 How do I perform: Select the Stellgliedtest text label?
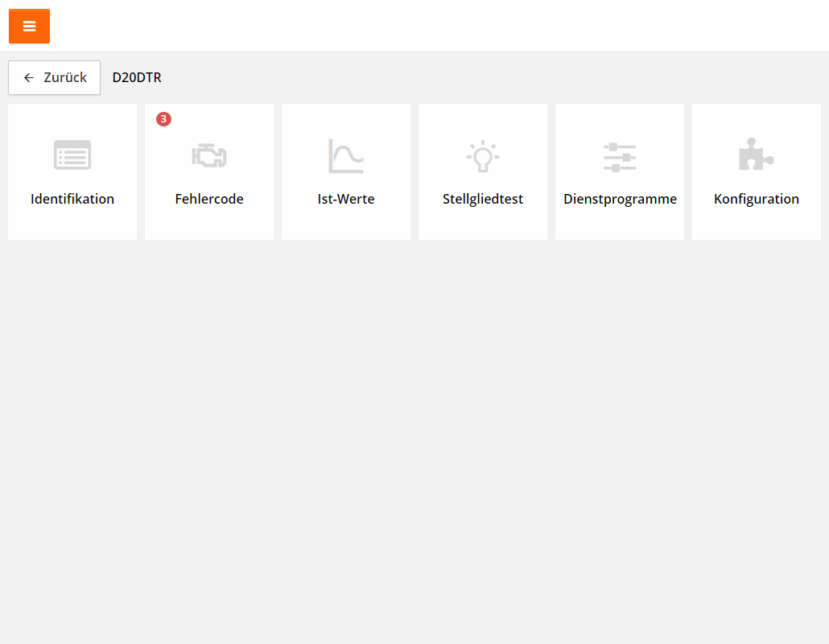coord(483,199)
